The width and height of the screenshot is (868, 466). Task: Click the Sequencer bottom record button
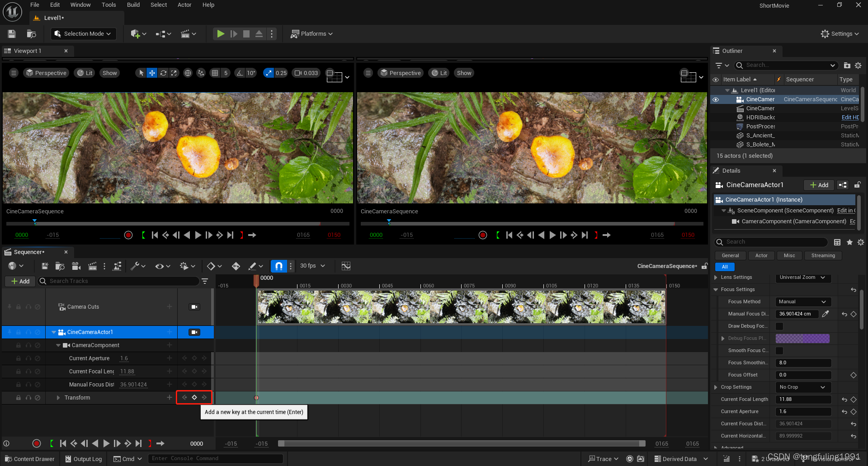point(37,443)
